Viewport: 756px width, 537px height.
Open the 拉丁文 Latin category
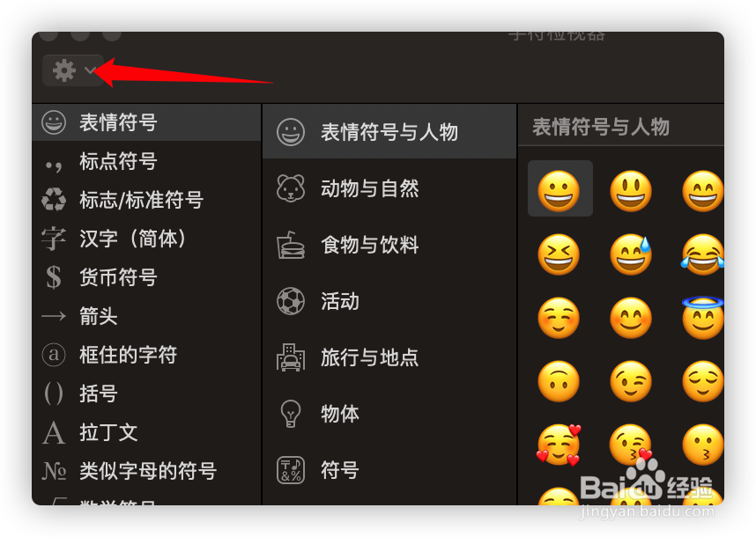pos(146,432)
